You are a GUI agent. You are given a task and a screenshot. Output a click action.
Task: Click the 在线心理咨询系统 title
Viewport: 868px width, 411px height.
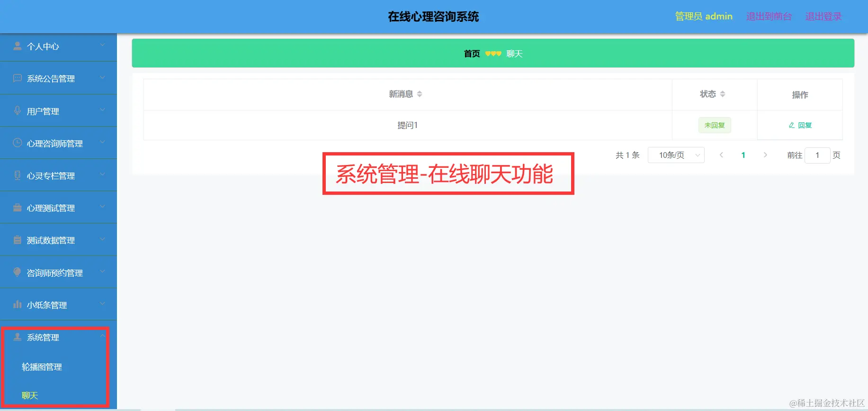(433, 17)
